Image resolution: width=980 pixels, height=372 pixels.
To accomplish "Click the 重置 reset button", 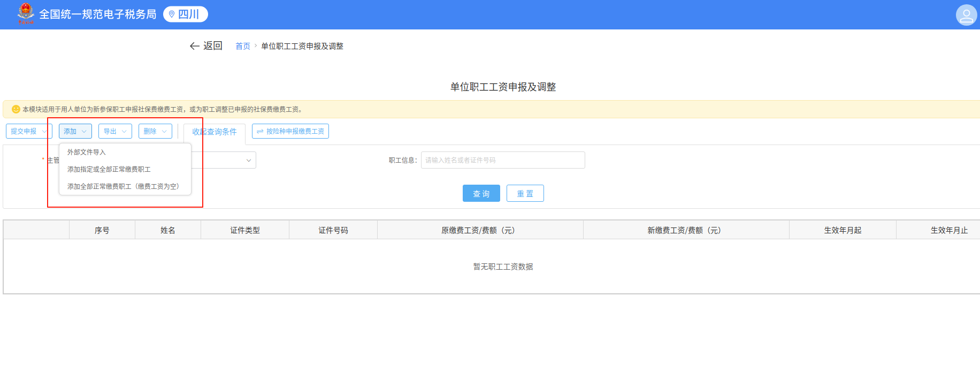I will click(525, 193).
